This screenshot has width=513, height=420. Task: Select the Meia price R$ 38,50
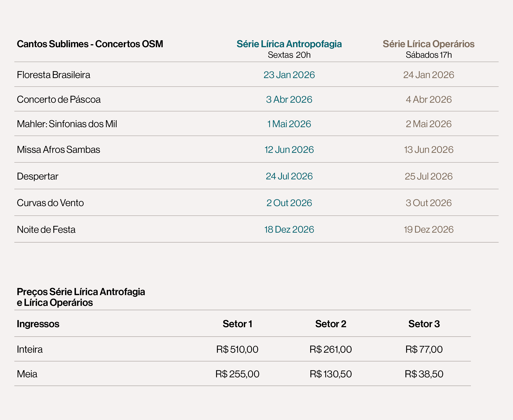[424, 374]
